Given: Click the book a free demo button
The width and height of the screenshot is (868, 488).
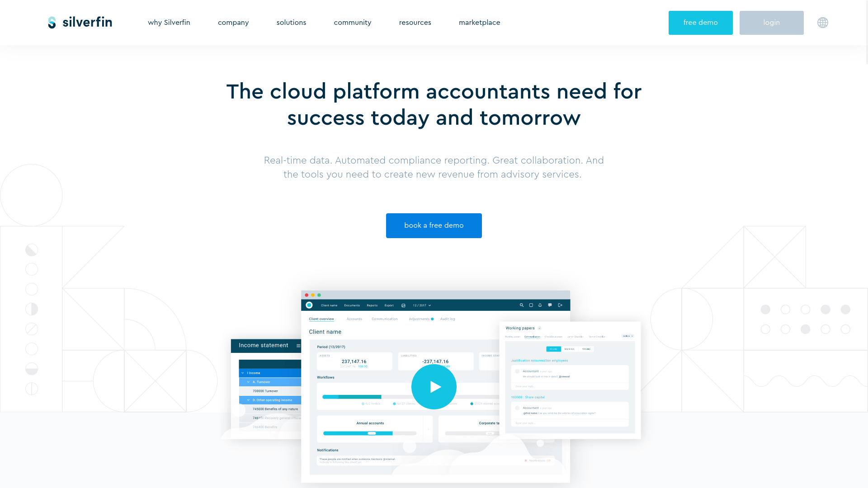Looking at the screenshot, I should coord(434,225).
